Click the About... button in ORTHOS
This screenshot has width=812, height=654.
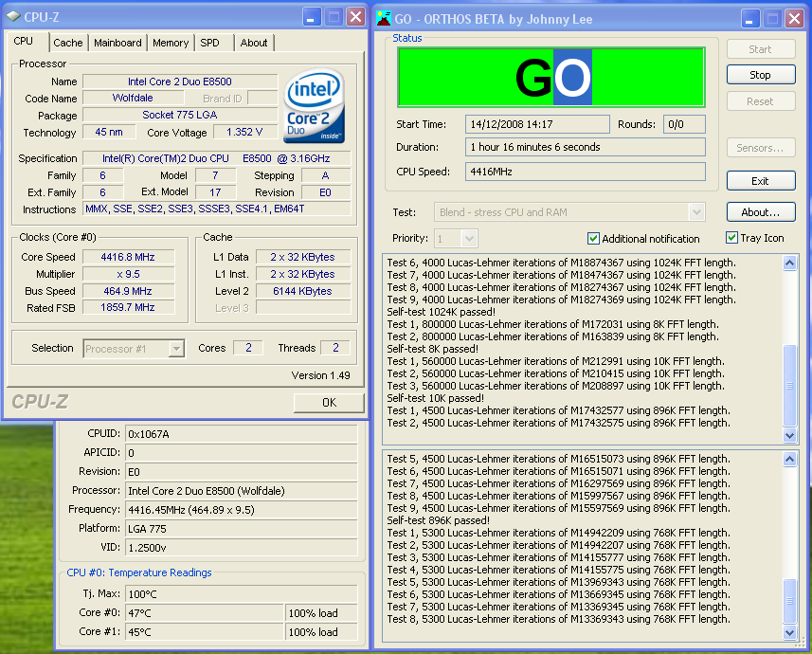click(761, 212)
